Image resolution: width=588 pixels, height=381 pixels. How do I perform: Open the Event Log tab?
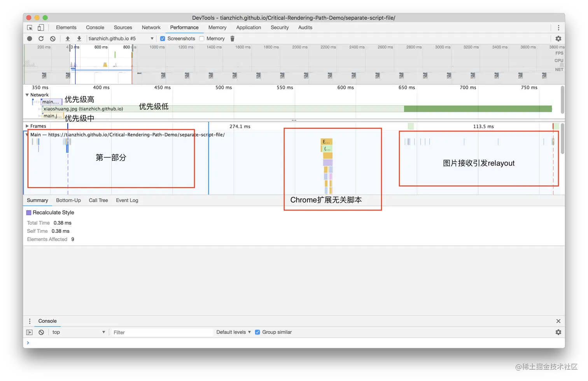coord(127,200)
